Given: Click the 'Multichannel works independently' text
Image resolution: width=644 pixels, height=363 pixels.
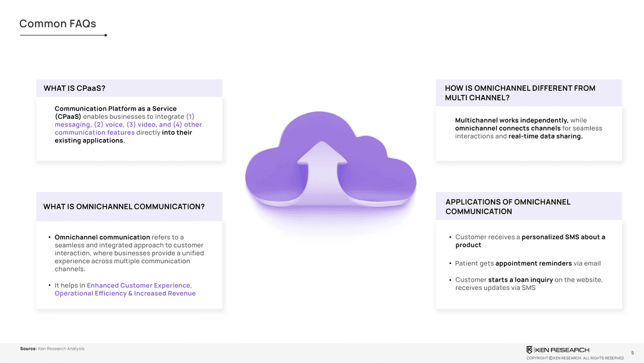Looking at the screenshot, I should tap(511, 121).
